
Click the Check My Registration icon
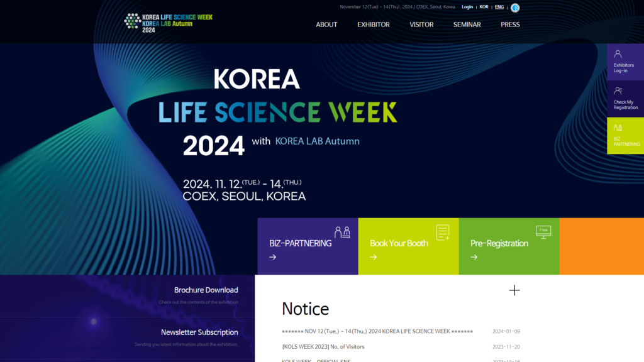click(618, 90)
